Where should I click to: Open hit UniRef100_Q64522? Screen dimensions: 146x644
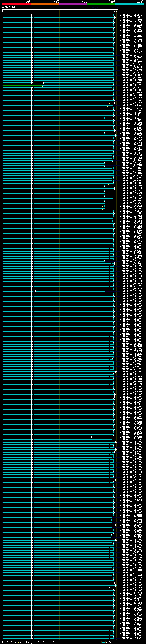(x=131, y=552)
